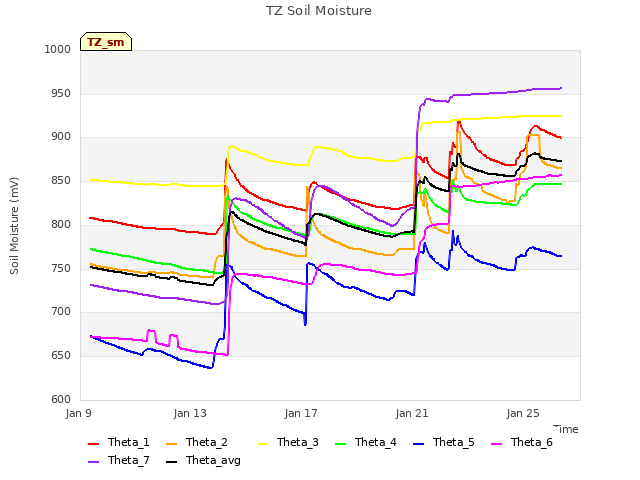The image size is (640, 480).
Task: Click the Jan 21 x-axis label
Action: [412, 413]
